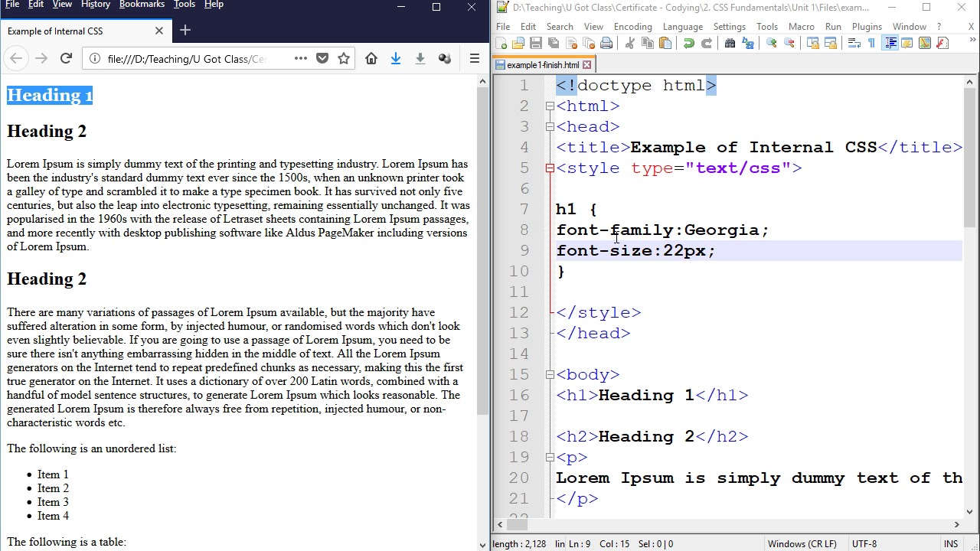Click the green Undo arrow in Notepad++
The height and width of the screenshot is (551, 980).
(x=688, y=44)
